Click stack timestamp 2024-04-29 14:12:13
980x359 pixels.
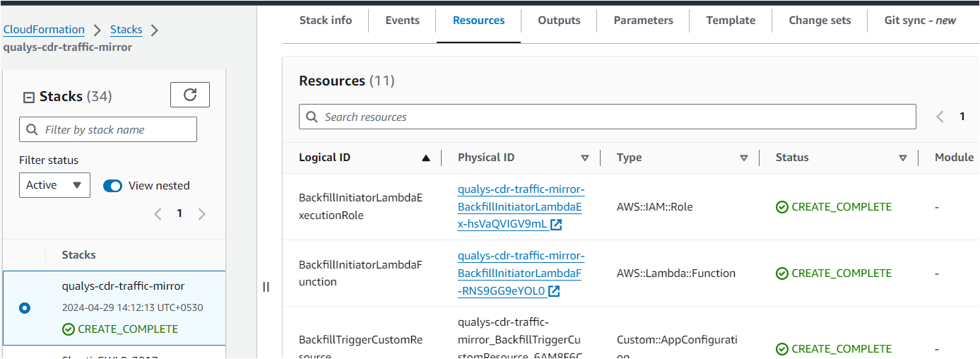(133, 308)
